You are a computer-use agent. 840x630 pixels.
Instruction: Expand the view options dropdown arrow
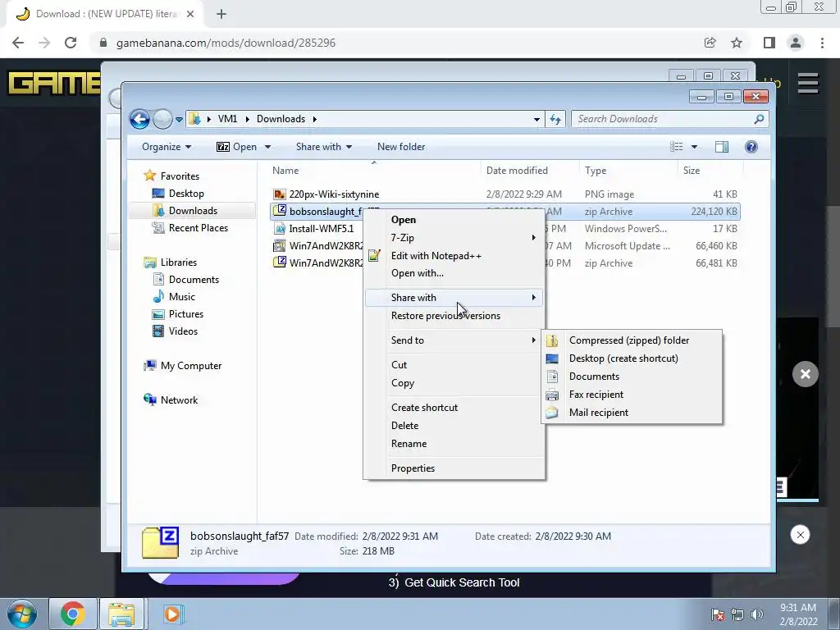pyautogui.click(x=694, y=147)
